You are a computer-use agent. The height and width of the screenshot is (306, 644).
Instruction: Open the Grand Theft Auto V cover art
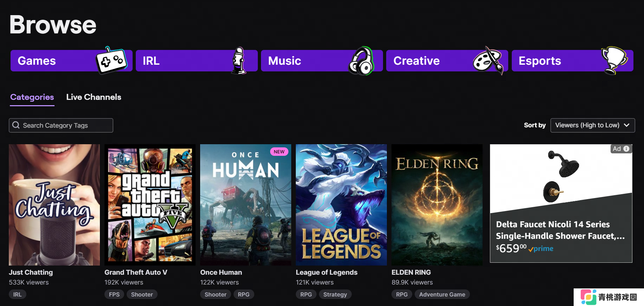click(150, 205)
